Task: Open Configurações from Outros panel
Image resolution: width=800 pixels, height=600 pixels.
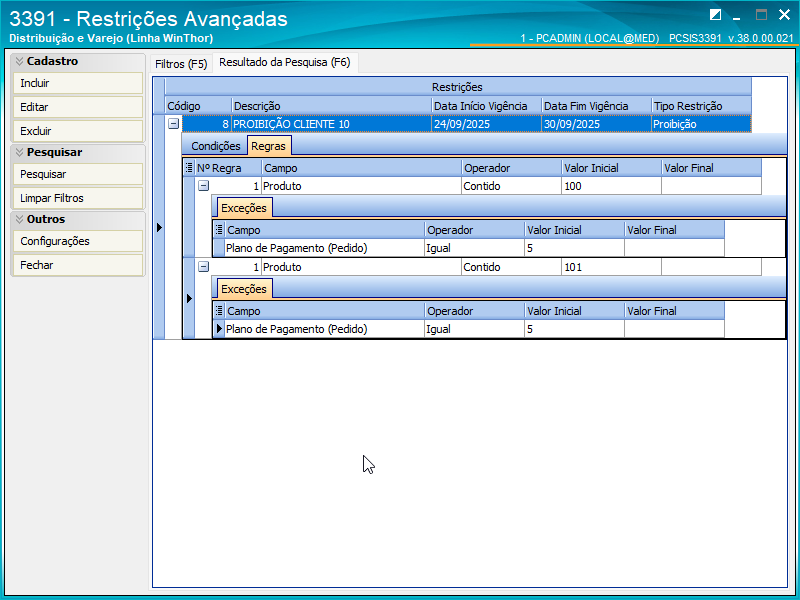Action: pos(78,241)
